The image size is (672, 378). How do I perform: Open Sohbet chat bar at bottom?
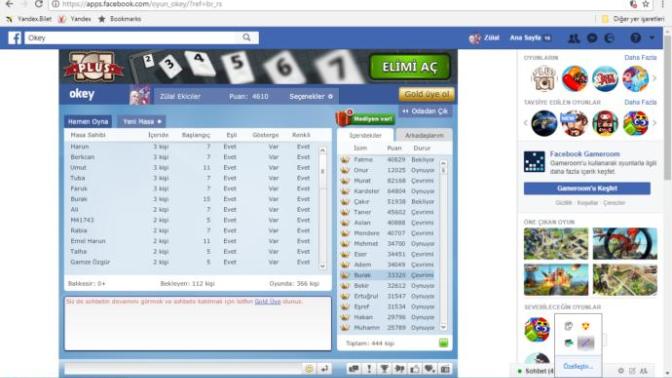click(535, 371)
